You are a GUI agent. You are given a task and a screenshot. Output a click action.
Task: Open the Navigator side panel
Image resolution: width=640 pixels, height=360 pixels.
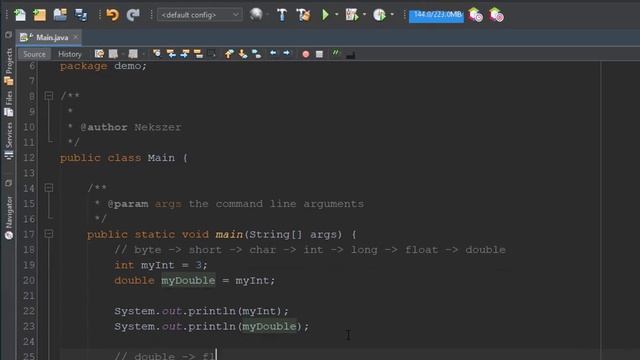[x=9, y=218]
